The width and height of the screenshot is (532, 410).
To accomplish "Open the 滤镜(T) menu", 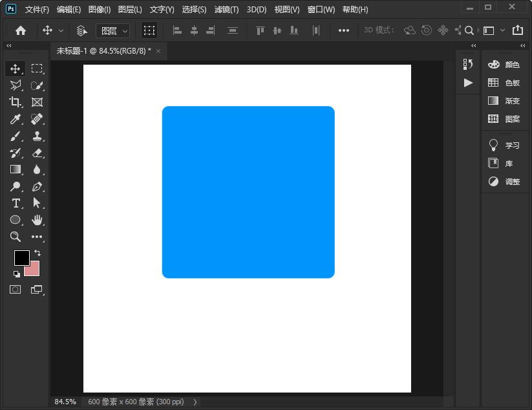I will tap(226, 10).
